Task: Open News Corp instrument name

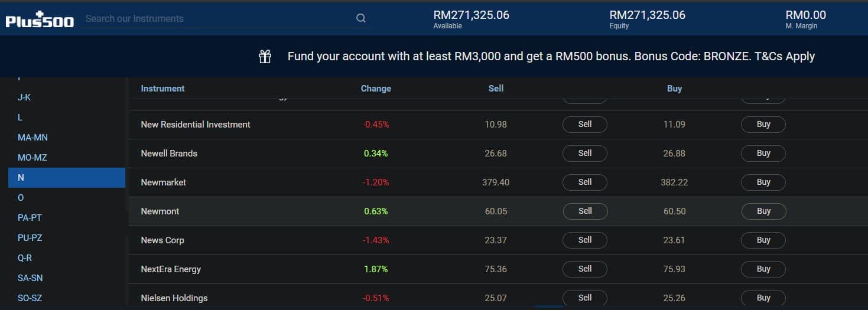Action: pyautogui.click(x=162, y=240)
